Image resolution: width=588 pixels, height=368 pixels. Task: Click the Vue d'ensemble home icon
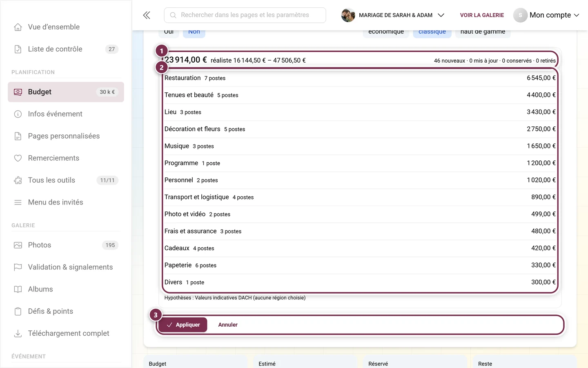click(18, 27)
